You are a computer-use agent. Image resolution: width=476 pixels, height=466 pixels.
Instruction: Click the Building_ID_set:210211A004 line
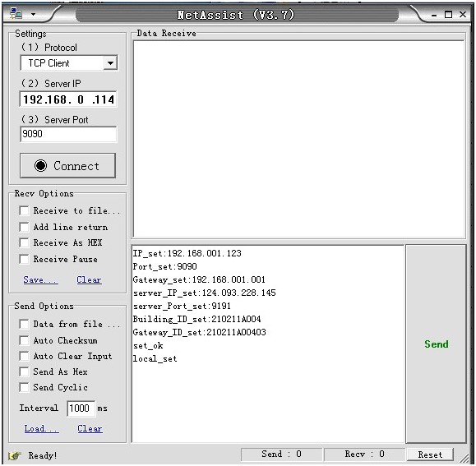point(196,319)
